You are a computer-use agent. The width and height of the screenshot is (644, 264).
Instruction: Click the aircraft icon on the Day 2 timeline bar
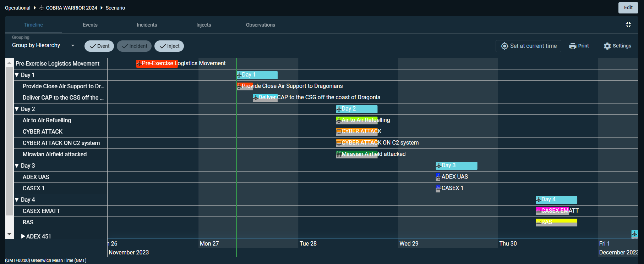339,109
